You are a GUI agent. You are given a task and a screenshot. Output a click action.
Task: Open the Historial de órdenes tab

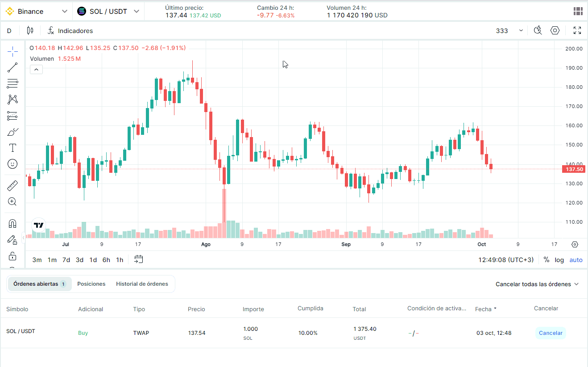click(x=142, y=284)
